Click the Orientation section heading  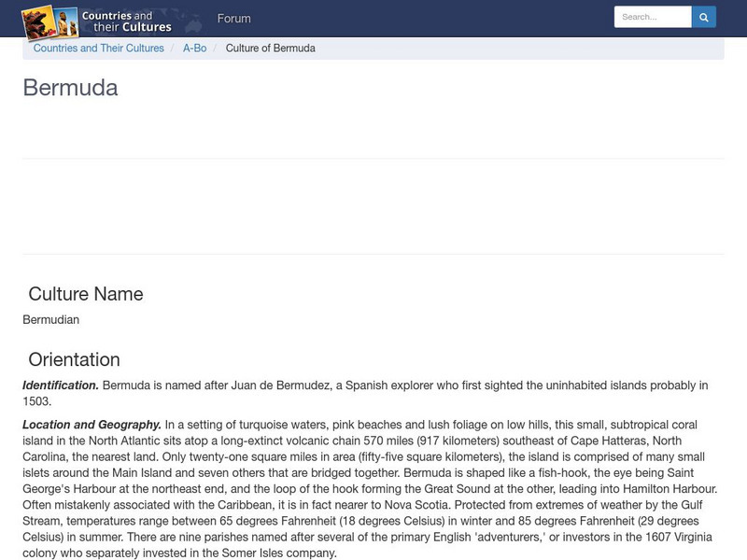(75, 359)
